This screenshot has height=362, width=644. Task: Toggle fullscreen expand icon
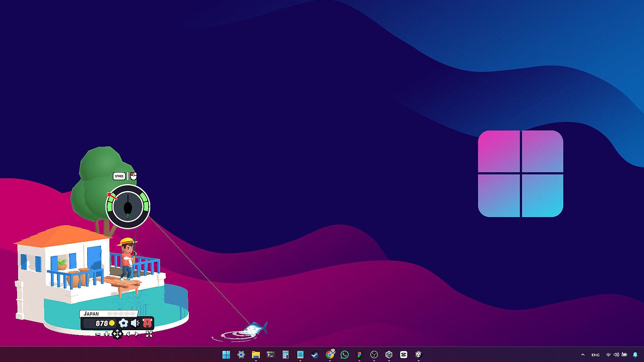(x=149, y=334)
